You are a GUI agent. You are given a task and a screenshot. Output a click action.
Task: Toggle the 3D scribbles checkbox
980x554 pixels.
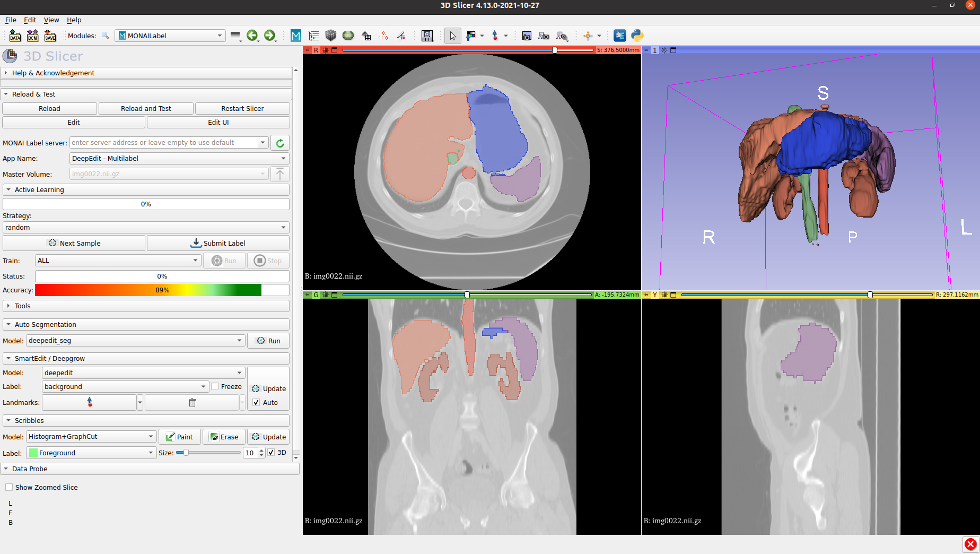(x=271, y=453)
